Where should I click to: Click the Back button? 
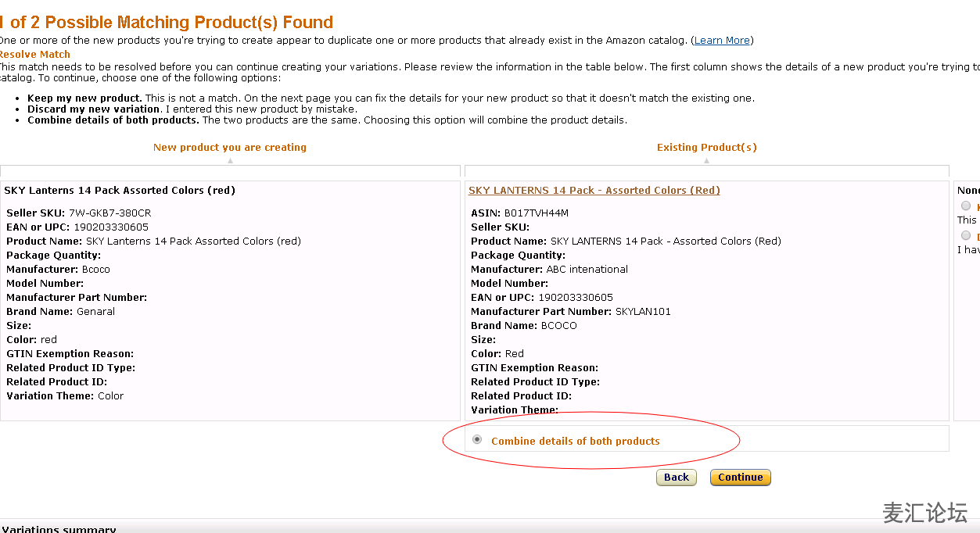click(676, 477)
